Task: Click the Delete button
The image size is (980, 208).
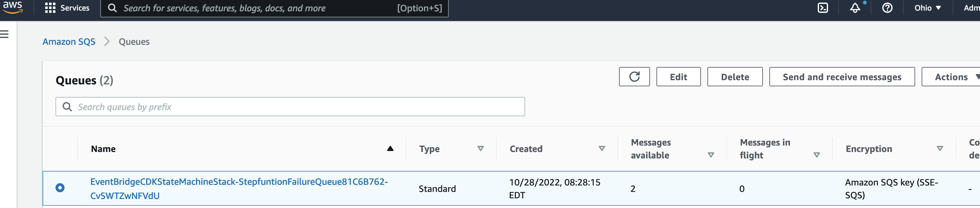Action: click(x=735, y=77)
